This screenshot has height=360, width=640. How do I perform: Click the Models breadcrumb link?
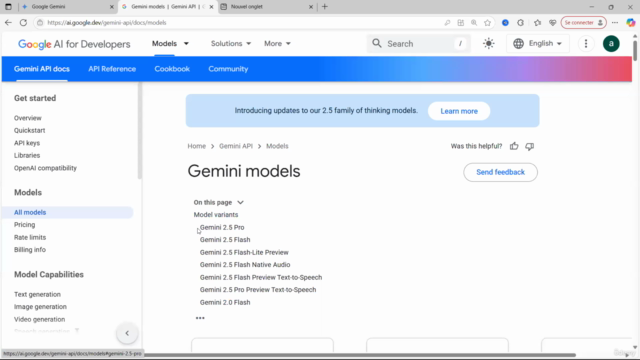pos(277,146)
